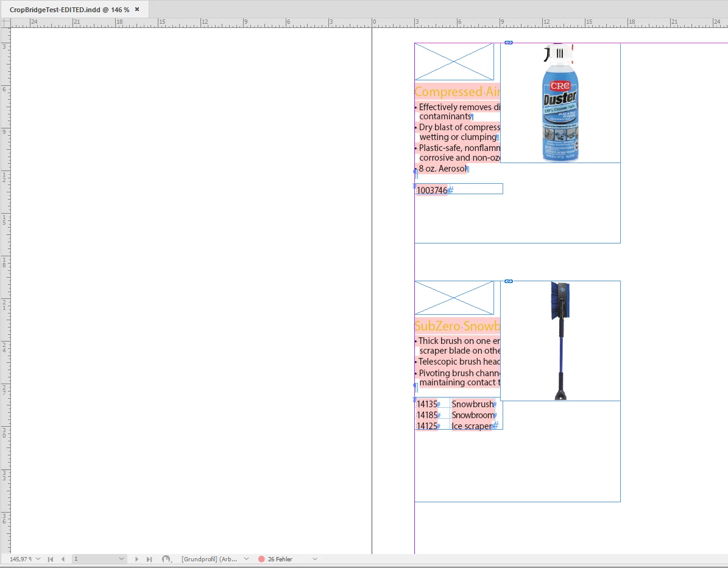
Task: Click the 'Dry blast of compress' bullet line
Action: (x=458, y=127)
